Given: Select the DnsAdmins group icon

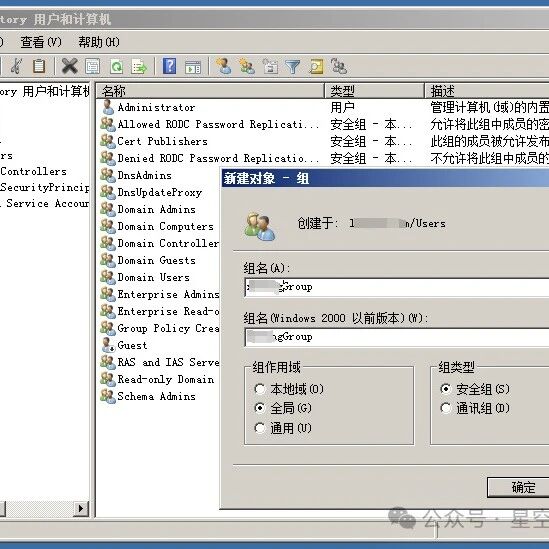Looking at the screenshot, I should pos(108,175).
